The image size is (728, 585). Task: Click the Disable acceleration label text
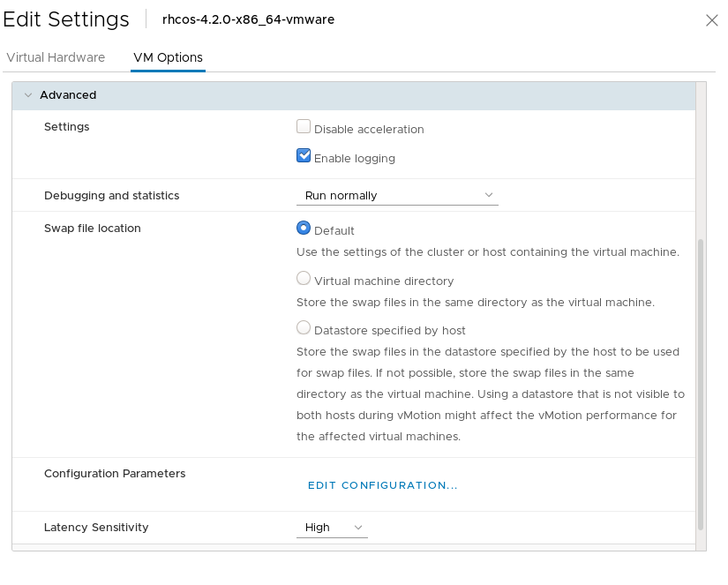pyautogui.click(x=369, y=130)
